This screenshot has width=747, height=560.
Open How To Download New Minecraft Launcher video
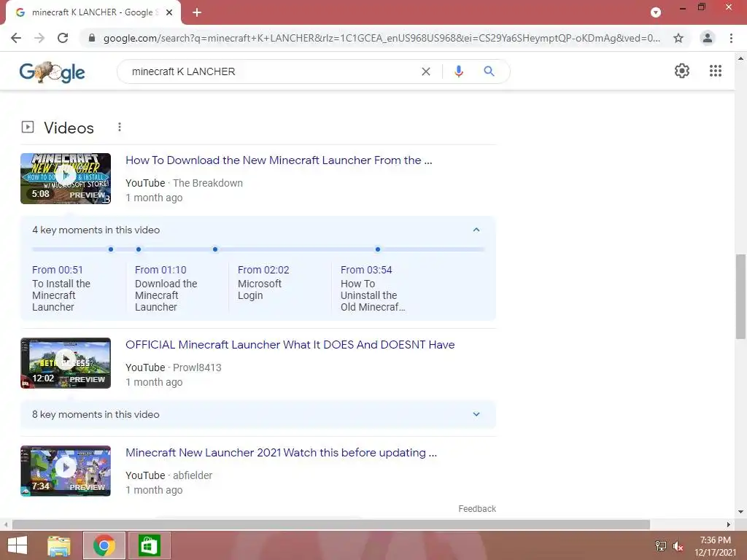[x=279, y=160]
